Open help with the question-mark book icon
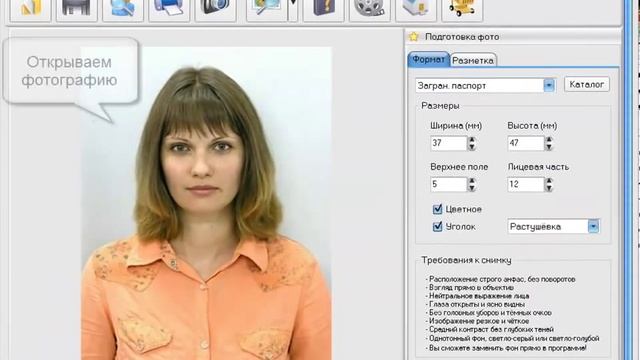This screenshot has height=360, width=640. (323, 9)
